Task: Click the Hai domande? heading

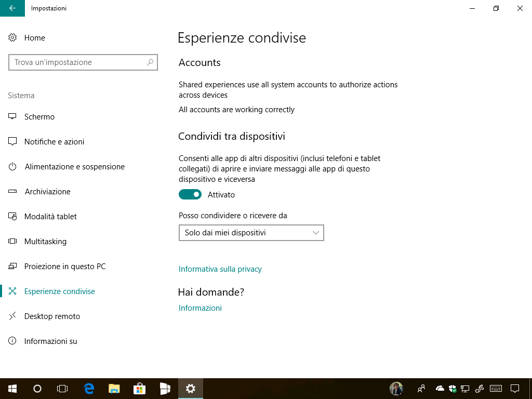Action: [211, 292]
